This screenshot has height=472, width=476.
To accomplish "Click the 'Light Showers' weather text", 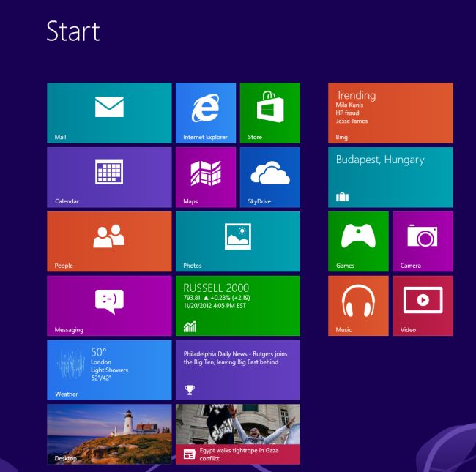I will (x=109, y=370).
